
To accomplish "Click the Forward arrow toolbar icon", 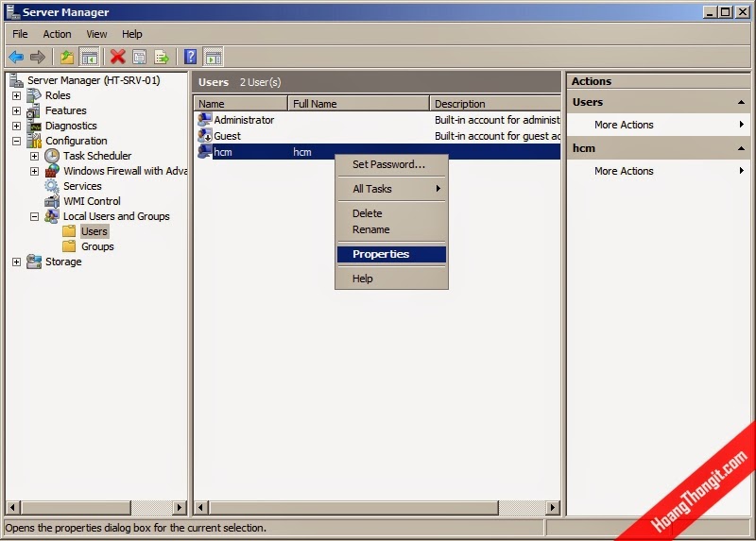I will point(38,58).
